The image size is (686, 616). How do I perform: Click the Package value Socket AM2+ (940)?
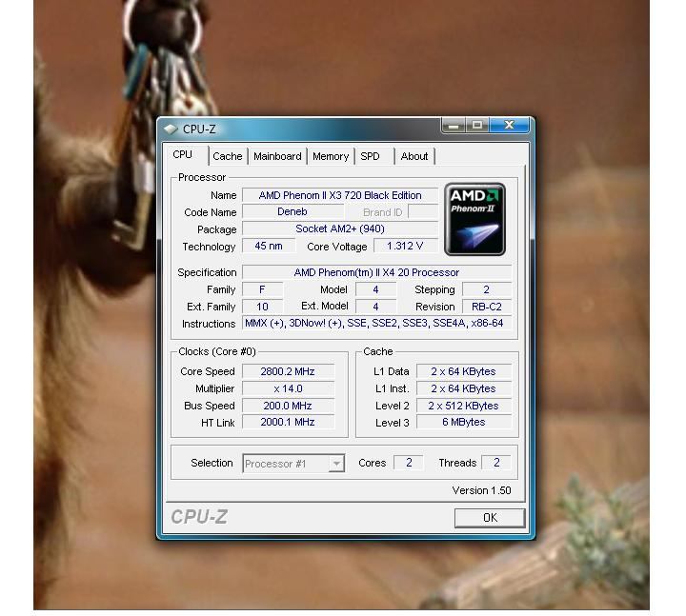click(340, 229)
